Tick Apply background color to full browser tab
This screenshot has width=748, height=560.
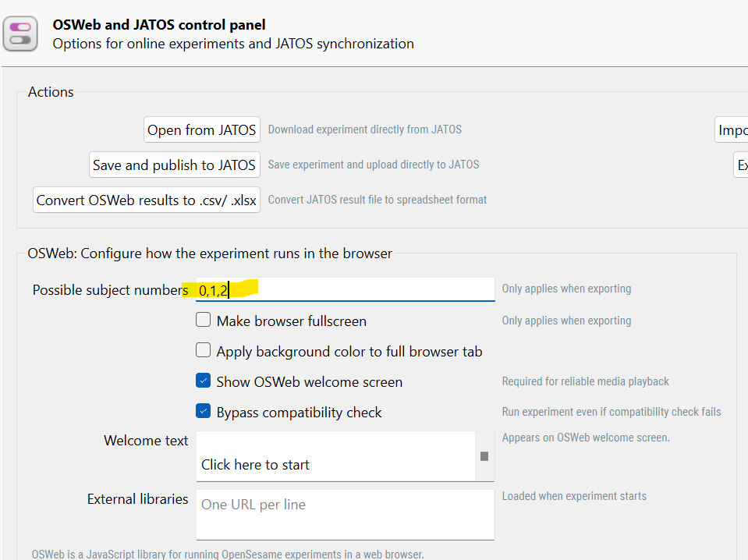tap(204, 351)
